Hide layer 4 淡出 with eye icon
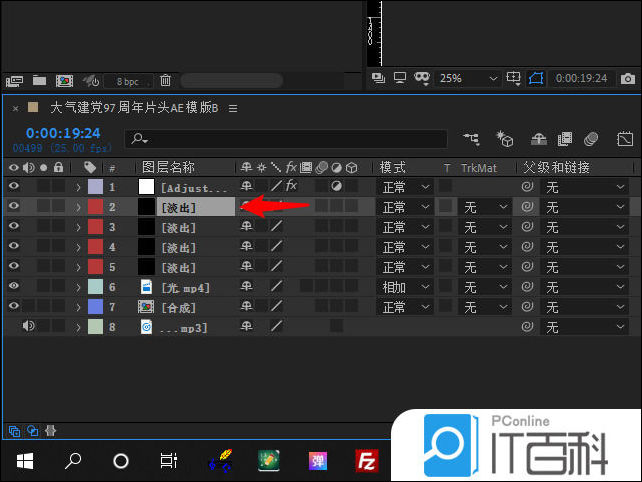Screen dimensions: 642x482 coord(14,246)
